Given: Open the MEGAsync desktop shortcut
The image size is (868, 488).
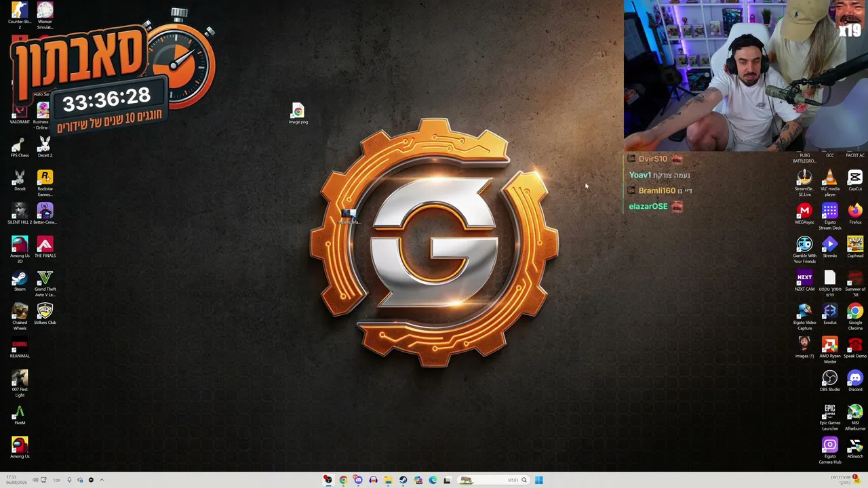Looking at the screenshot, I should [804, 214].
